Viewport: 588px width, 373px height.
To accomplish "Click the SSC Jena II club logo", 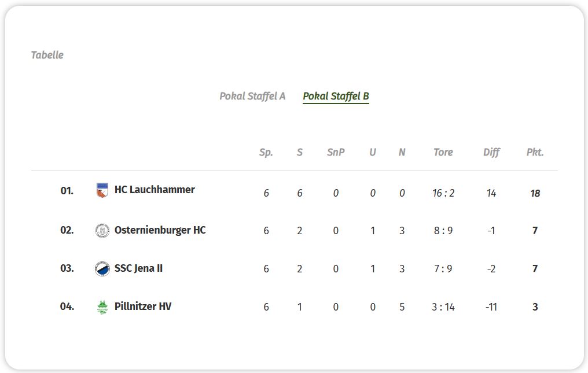I will [102, 268].
